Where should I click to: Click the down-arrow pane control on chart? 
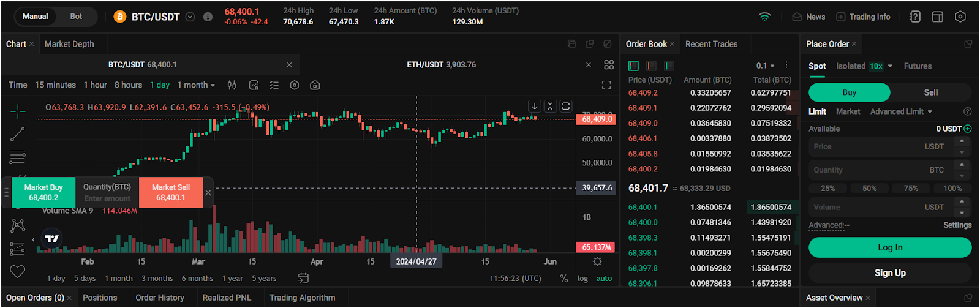click(535, 107)
